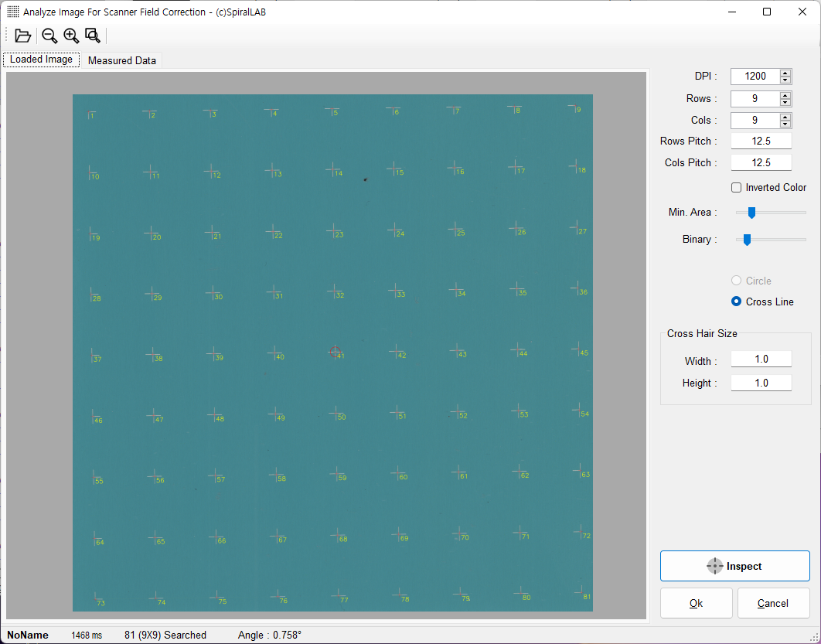Increase the DPI value with up arrow
The height and width of the screenshot is (644, 821).
(x=785, y=73)
